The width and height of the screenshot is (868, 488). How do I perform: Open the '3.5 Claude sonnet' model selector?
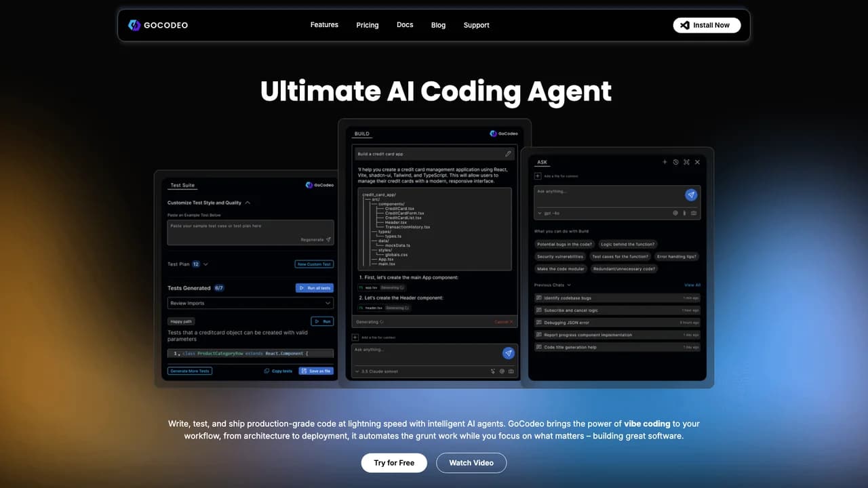pyautogui.click(x=376, y=371)
